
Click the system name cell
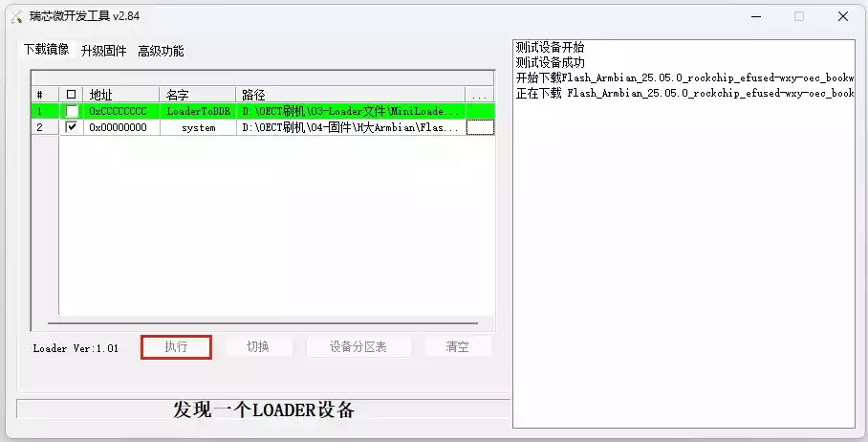pos(198,127)
